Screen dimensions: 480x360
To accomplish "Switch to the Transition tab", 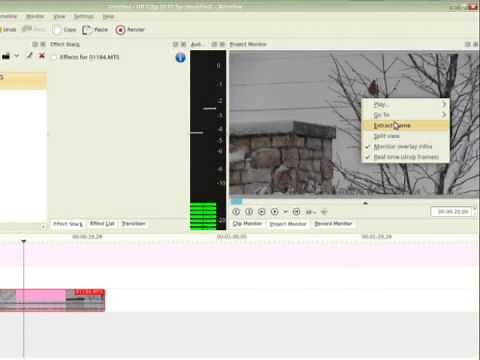I will click(x=133, y=224).
